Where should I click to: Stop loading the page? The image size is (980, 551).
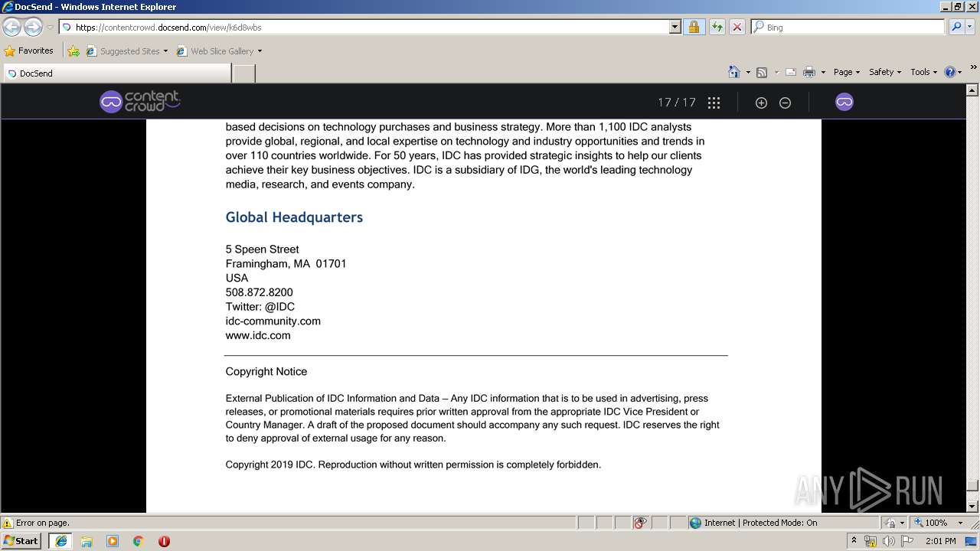pyautogui.click(x=737, y=27)
